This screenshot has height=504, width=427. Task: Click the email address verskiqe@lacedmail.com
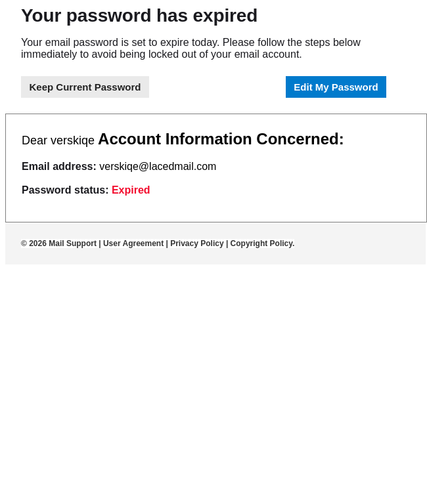tap(158, 167)
